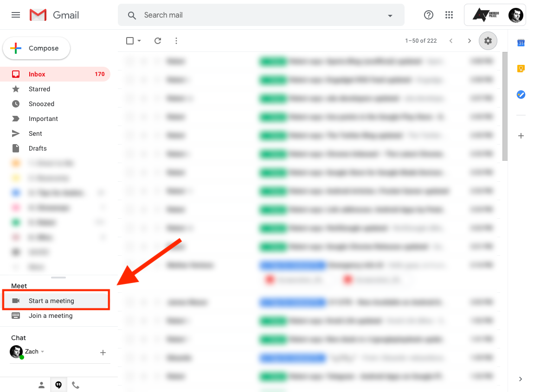Go to the next page of emails
Viewport: 534px width, 392px height.
469,41
